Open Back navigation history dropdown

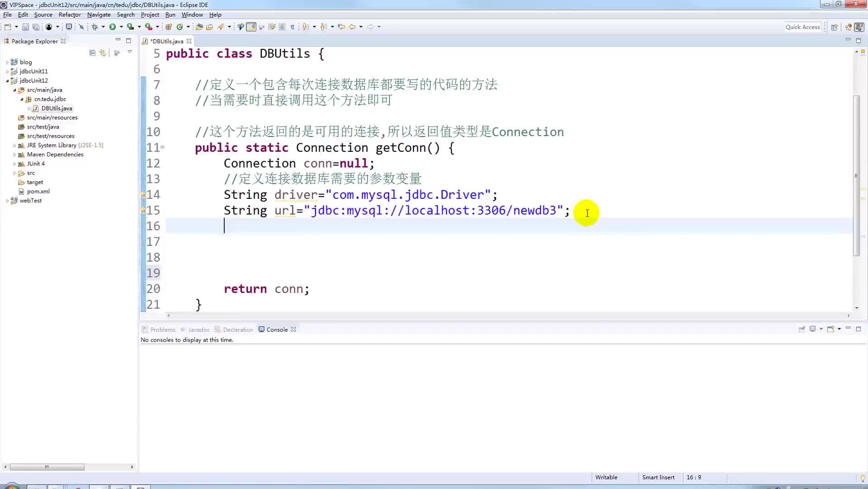click(361, 27)
